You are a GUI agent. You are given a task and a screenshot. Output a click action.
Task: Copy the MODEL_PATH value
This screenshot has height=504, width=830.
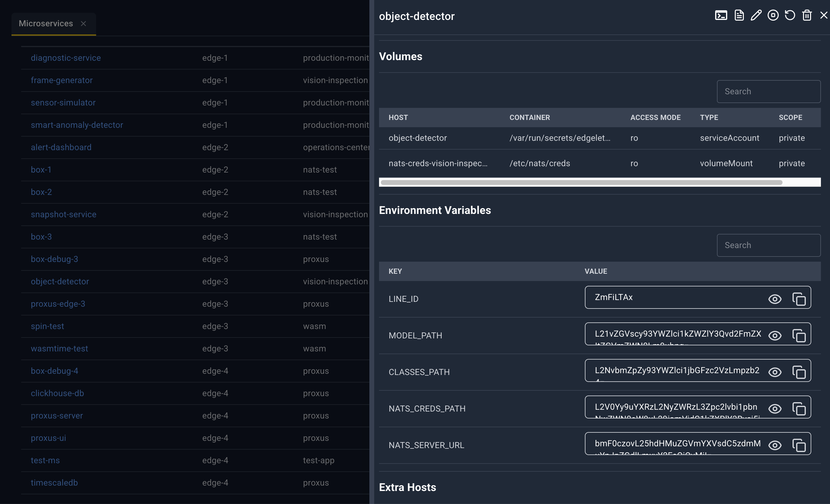click(799, 336)
